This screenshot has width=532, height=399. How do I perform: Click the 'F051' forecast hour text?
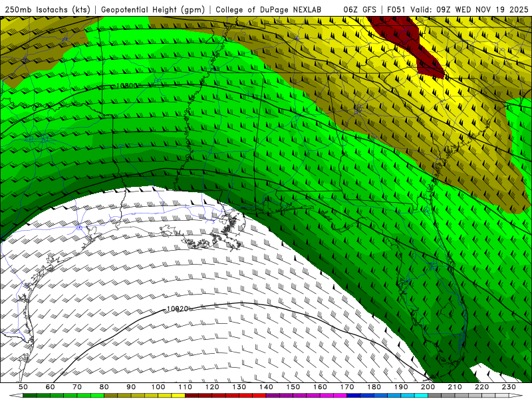pyautogui.click(x=397, y=9)
